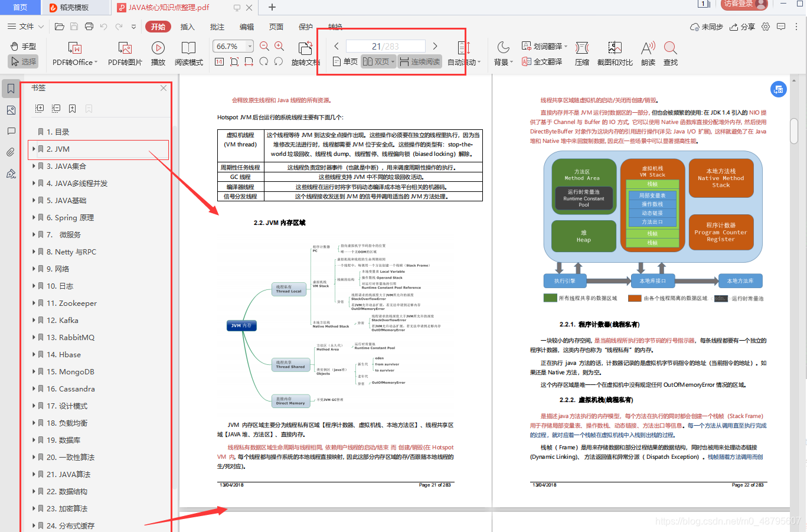Click 未同步 sync status

click(707, 27)
